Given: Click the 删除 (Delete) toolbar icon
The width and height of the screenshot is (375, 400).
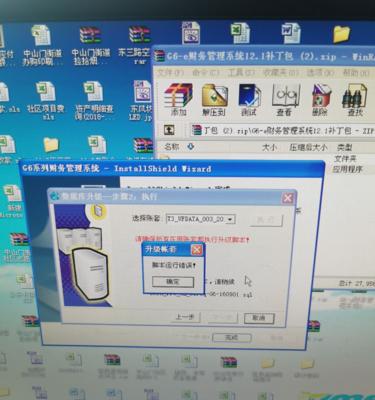Looking at the screenshot, I should [320, 99].
